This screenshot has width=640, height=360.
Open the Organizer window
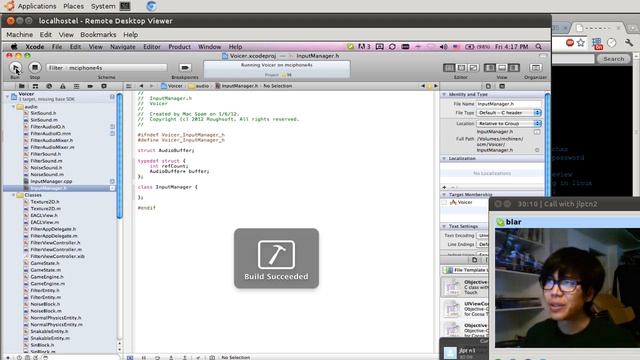[x=536, y=67]
